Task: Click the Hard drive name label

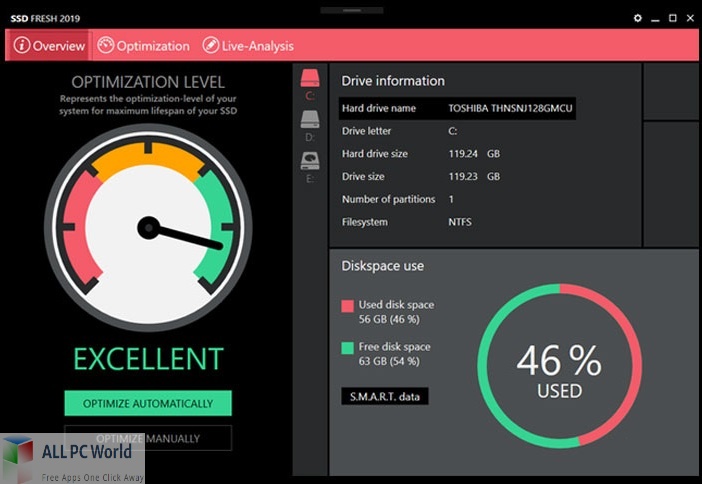Action: pos(379,108)
